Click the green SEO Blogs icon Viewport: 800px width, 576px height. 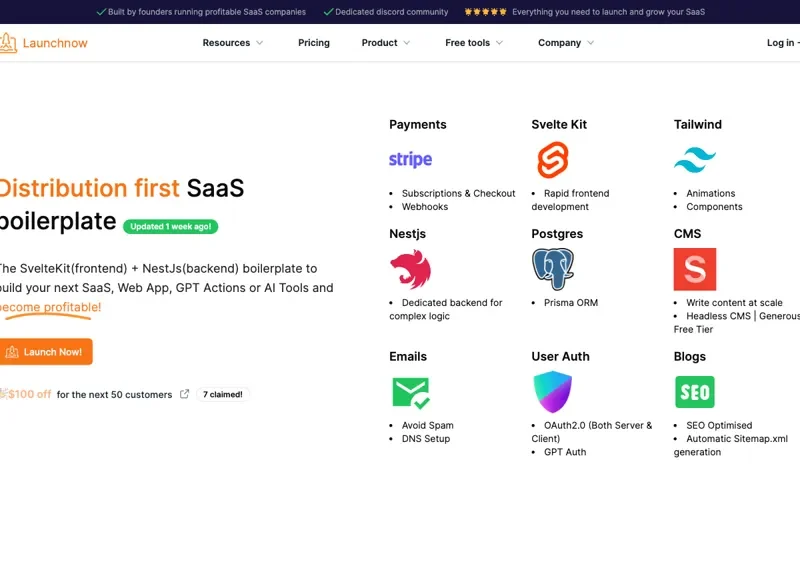[x=694, y=392]
